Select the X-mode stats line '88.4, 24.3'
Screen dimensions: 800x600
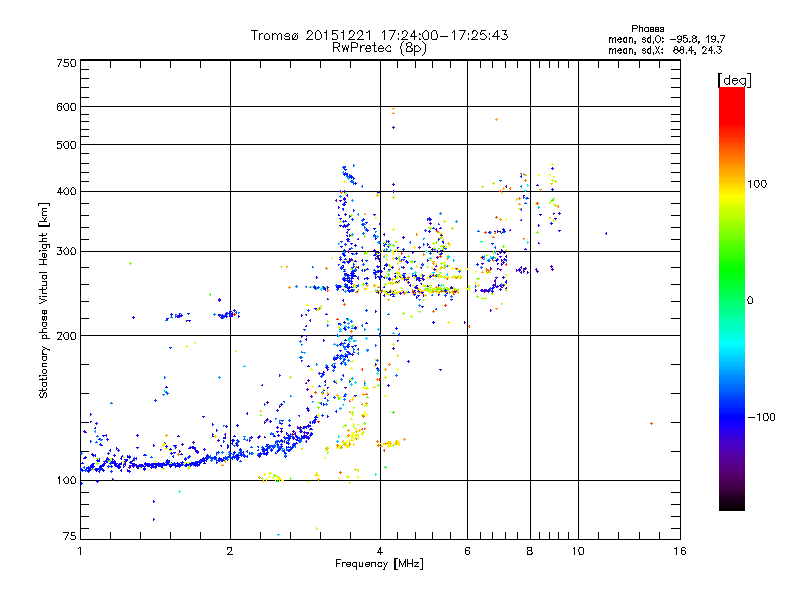click(x=697, y=50)
